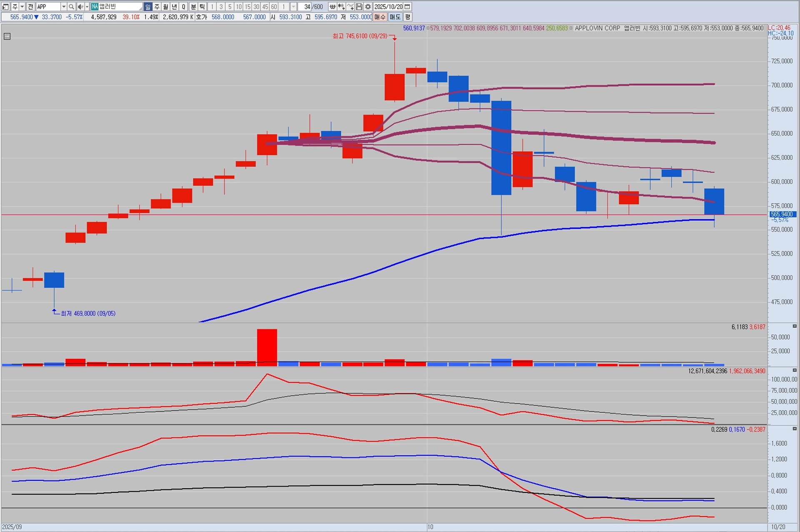This screenshot has height=532, width=800.
Task: Select the tick (틱) chart toggle
Action: click(202, 7)
